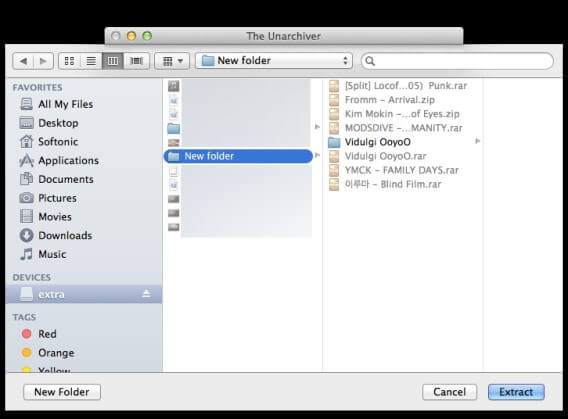Click the Blind Film.rar archive icon
The height and width of the screenshot is (419, 568).
(334, 184)
